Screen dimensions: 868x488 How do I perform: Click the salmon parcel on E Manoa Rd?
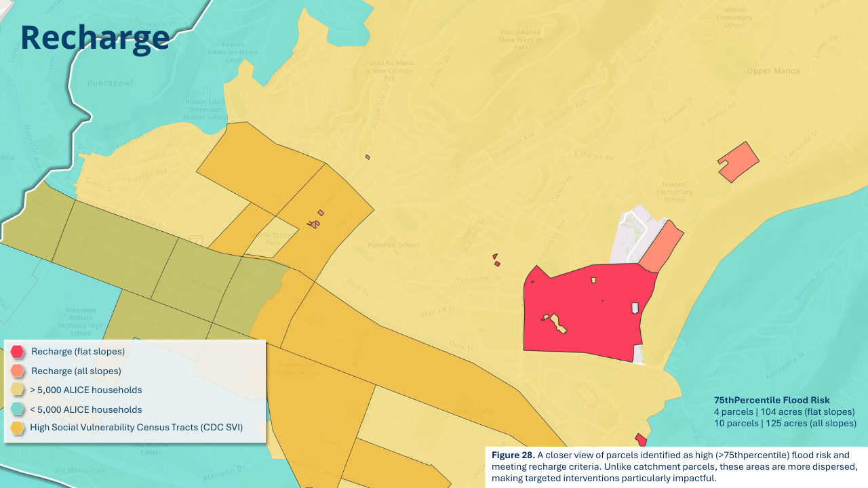click(x=738, y=162)
